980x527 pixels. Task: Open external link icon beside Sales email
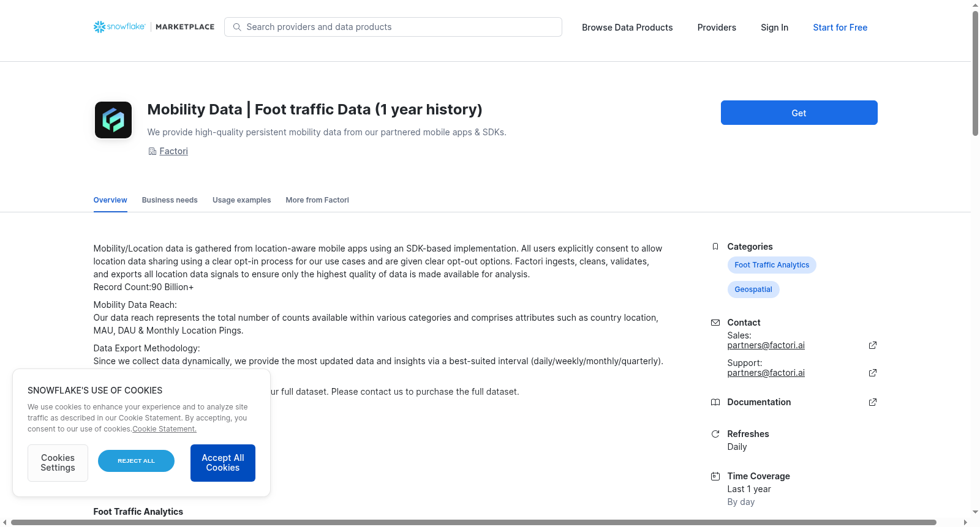[873, 345]
